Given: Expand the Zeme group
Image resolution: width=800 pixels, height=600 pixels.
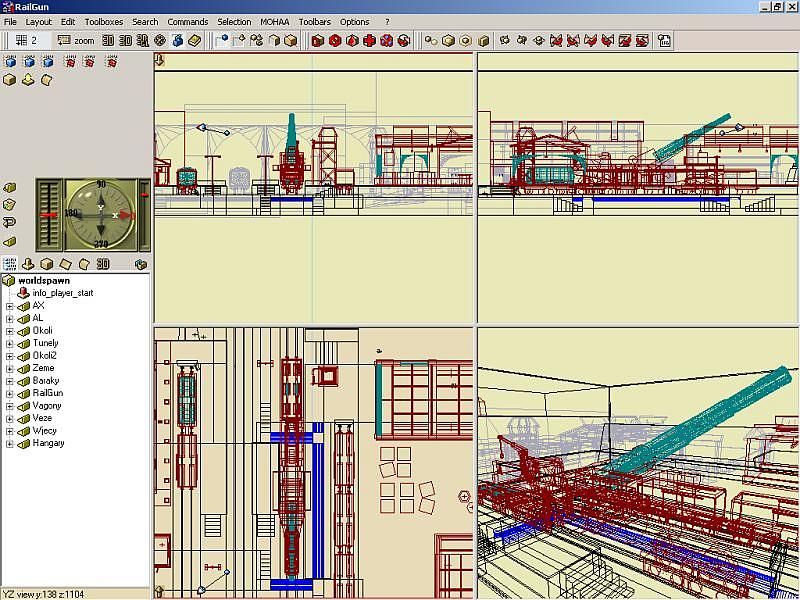Looking at the screenshot, I should click(9, 369).
